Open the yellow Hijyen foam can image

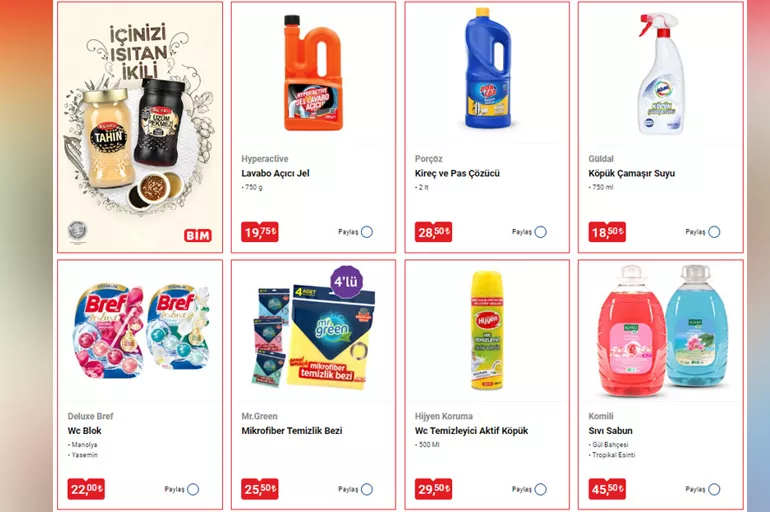(x=487, y=330)
